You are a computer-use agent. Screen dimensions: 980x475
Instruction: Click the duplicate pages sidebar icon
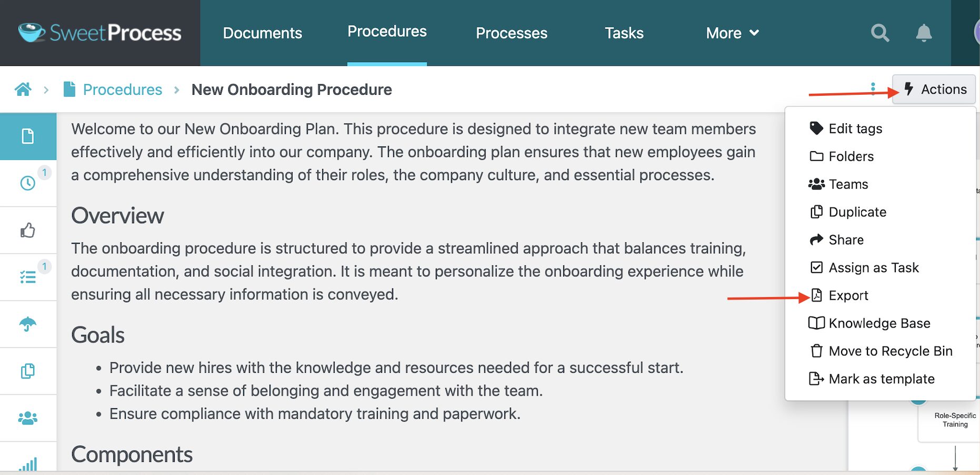pos(28,371)
